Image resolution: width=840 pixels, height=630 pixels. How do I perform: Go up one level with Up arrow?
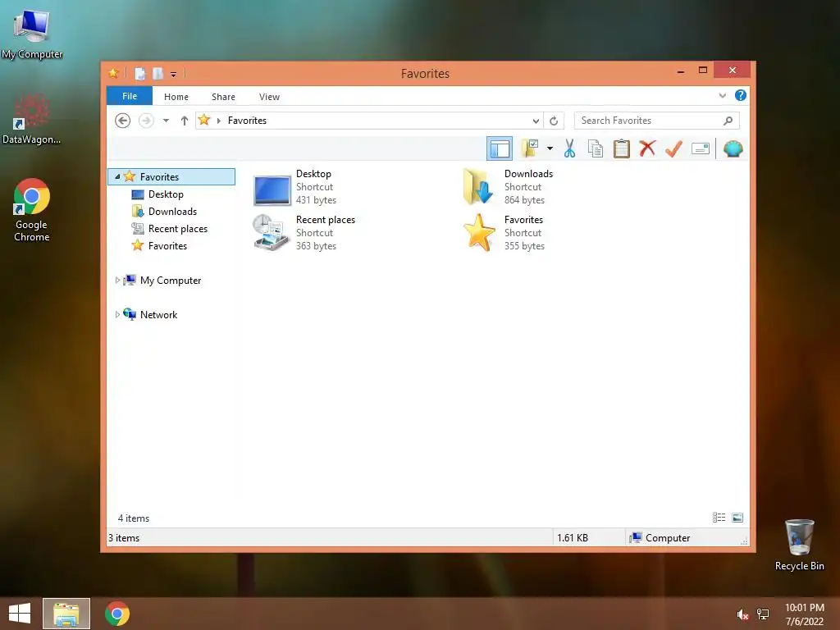(185, 121)
